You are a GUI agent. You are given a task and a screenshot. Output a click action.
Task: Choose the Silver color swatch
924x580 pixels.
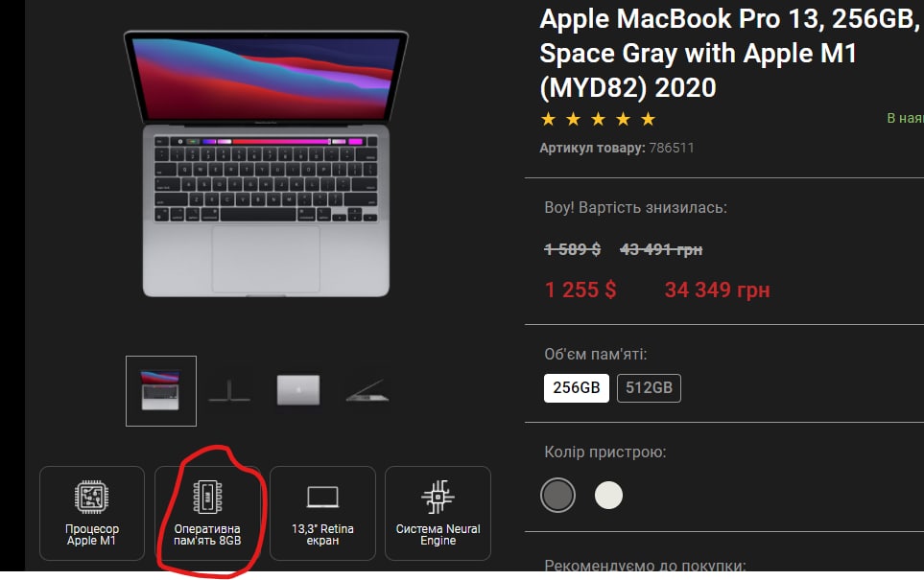click(x=608, y=496)
